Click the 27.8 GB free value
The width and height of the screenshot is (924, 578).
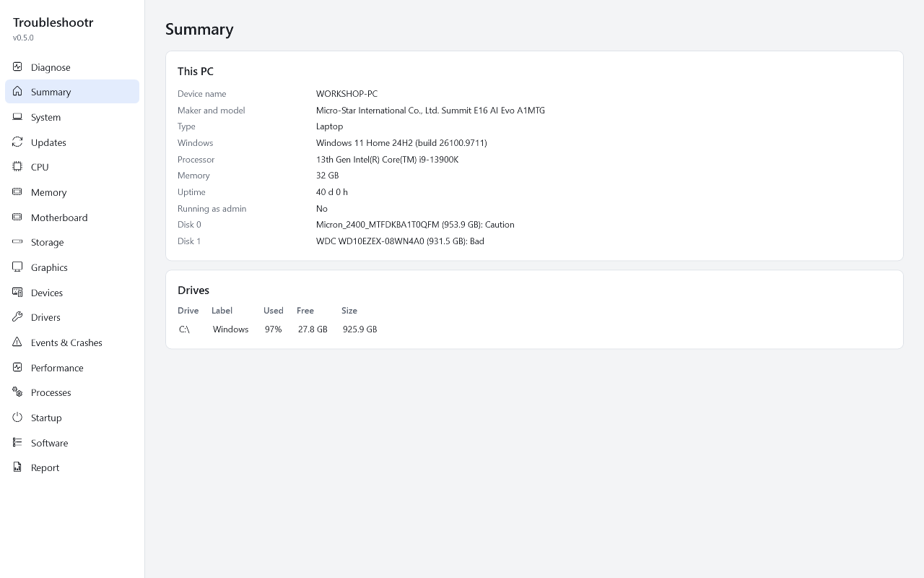tap(313, 329)
